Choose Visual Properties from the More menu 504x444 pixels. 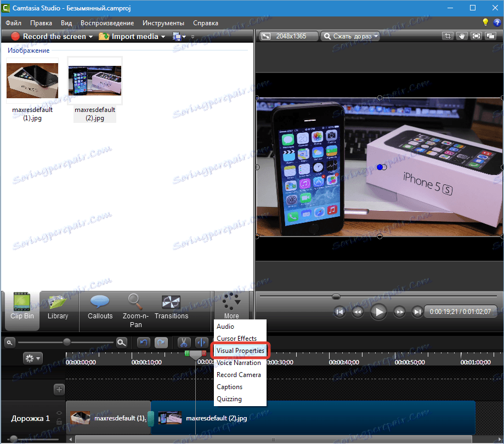[x=240, y=350]
